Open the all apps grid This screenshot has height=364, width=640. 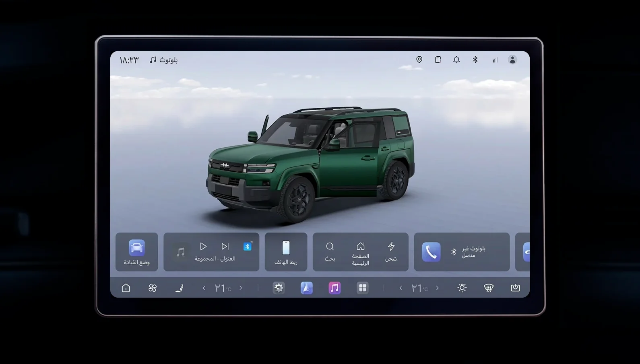click(x=362, y=288)
